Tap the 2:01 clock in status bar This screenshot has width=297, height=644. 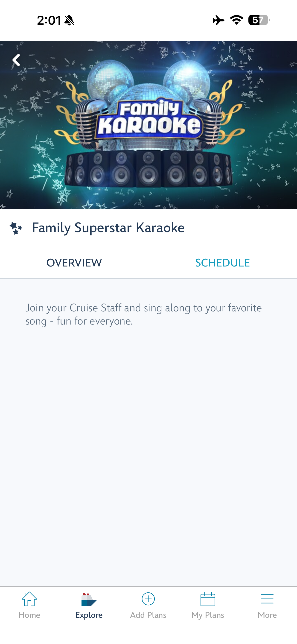[49, 20]
